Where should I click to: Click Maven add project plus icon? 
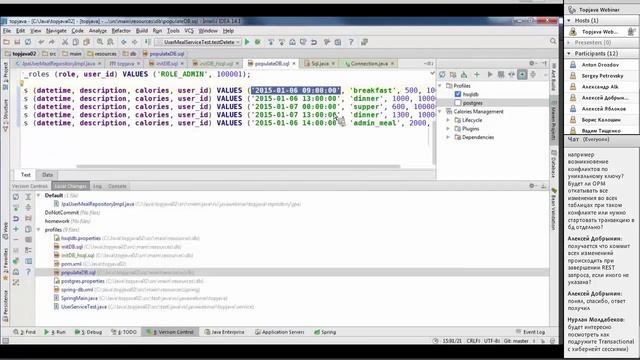point(476,74)
